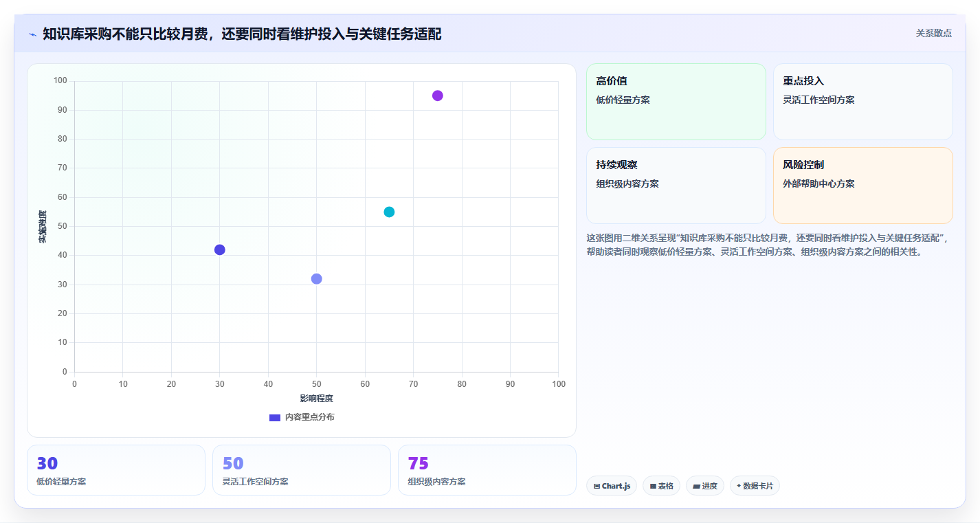
Task: Click the headline starting 知识库采购不能只比较月费
Action: [242, 34]
